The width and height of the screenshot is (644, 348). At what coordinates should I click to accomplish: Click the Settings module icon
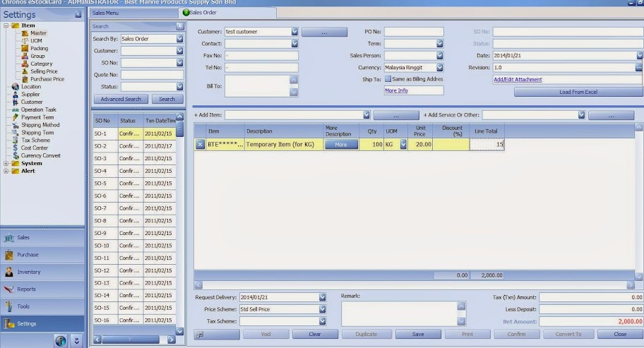click(9, 324)
